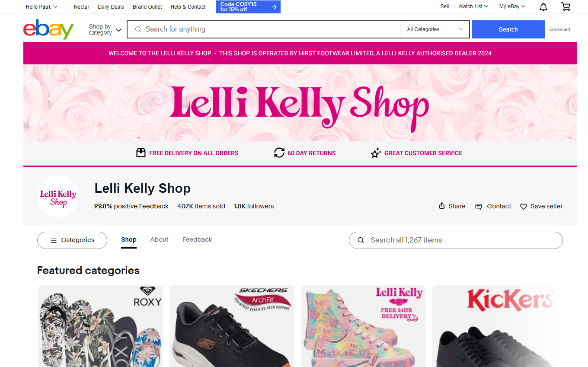Open the Skechers Arch Fit category thumbnail

(x=232, y=326)
